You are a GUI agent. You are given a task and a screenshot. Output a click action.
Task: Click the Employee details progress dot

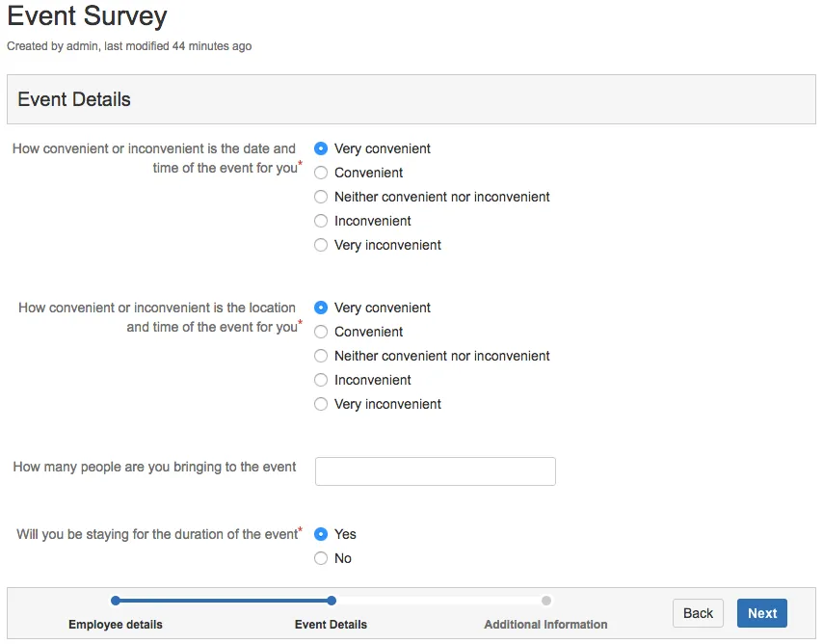coord(116,601)
